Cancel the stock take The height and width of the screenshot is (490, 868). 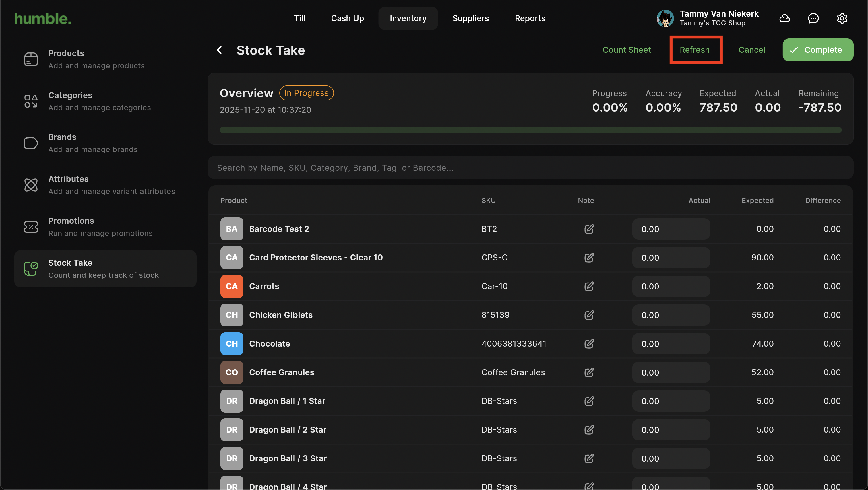tap(751, 50)
